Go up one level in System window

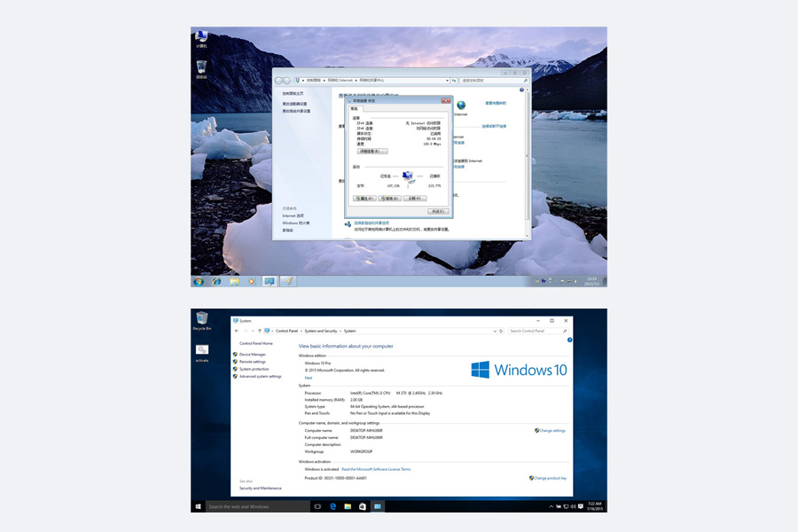[260, 331]
